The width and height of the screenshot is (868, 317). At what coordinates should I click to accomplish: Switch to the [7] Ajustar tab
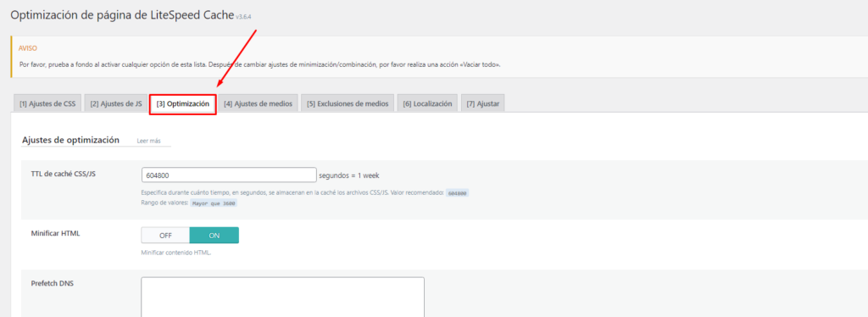(x=482, y=103)
